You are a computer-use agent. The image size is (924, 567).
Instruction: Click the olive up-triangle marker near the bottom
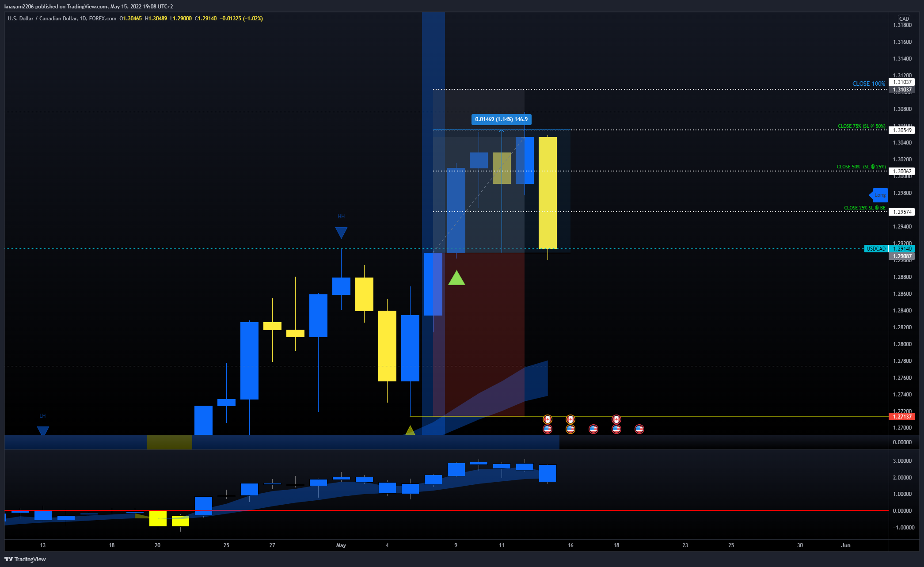[x=410, y=430]
